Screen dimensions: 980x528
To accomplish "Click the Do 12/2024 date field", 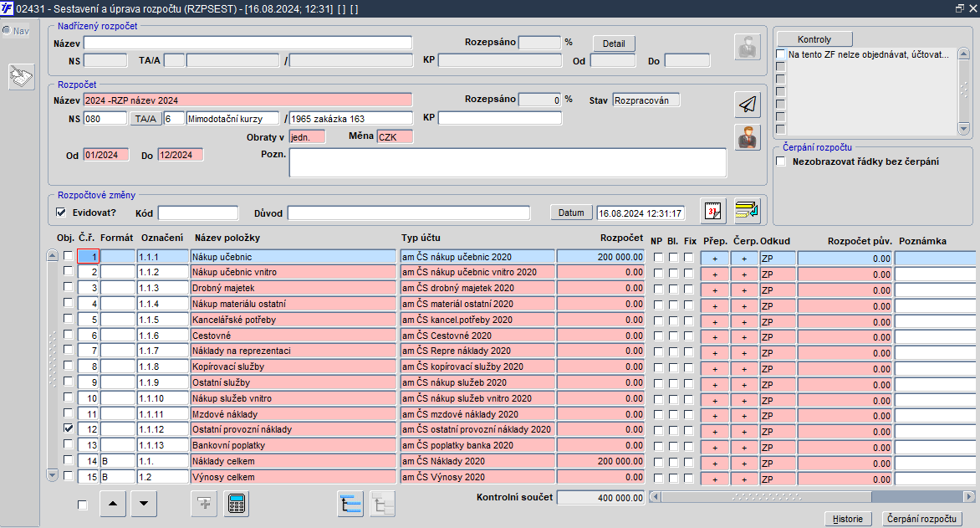I will pyautogui.click(x=180, y=155).
